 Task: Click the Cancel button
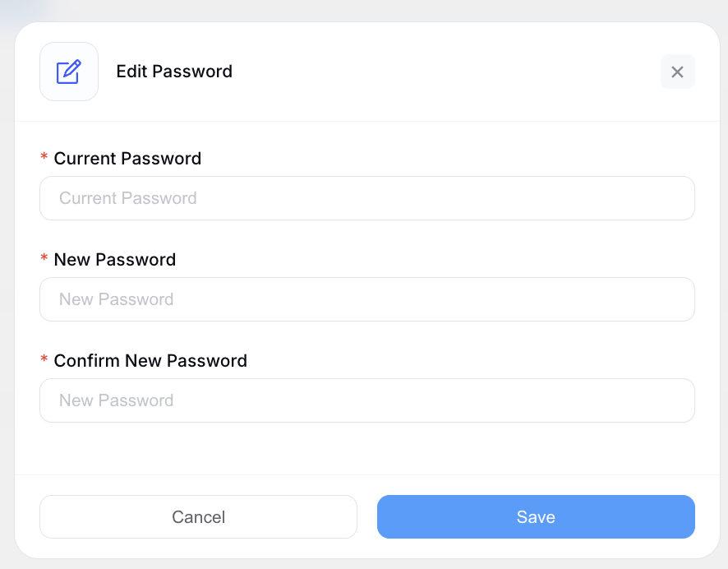(x=198, y=516)
